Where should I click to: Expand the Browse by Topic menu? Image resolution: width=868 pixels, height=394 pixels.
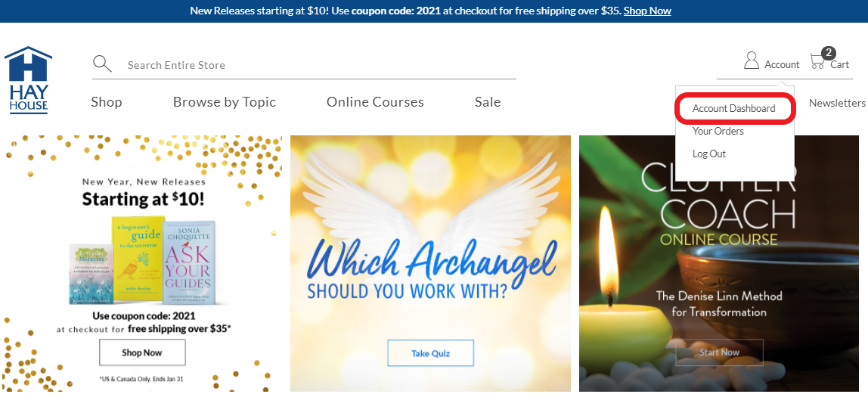click(x=225, y=102)
